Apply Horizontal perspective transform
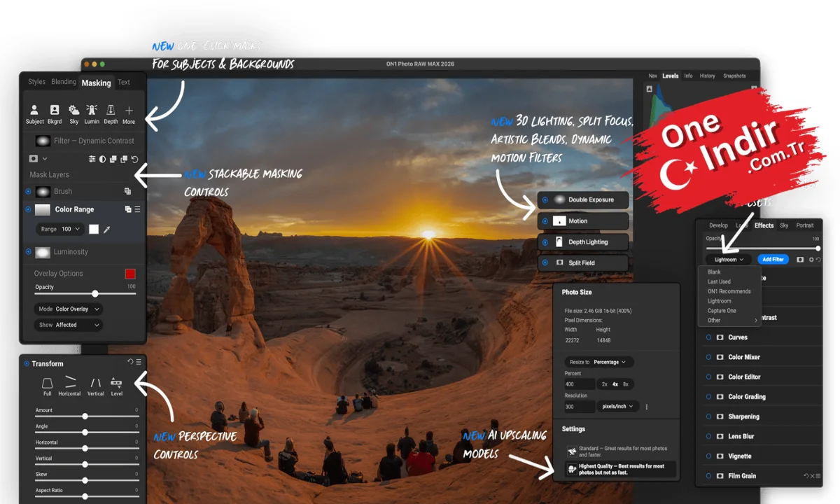 pos(69,386)
